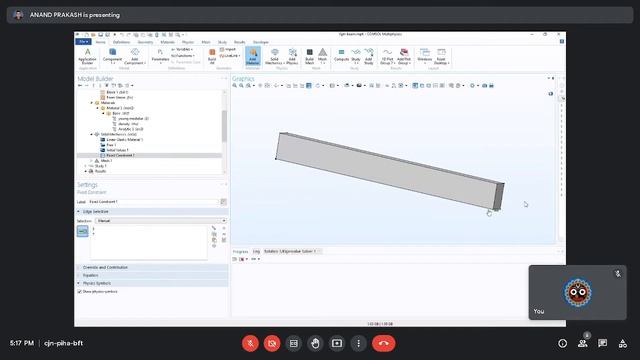Open the Windows layout button
Image resolution: width=640 pixels, height=360 pixels.
(x=425, y=56)
